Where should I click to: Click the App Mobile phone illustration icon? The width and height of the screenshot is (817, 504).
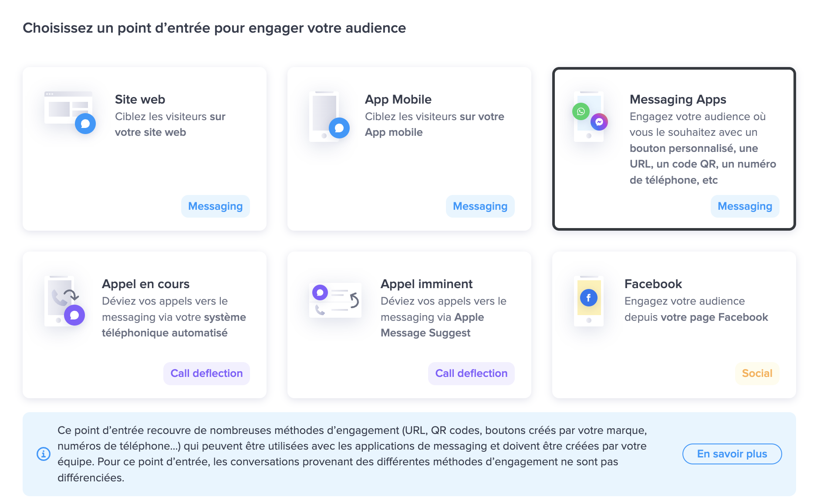pos(329,116)
